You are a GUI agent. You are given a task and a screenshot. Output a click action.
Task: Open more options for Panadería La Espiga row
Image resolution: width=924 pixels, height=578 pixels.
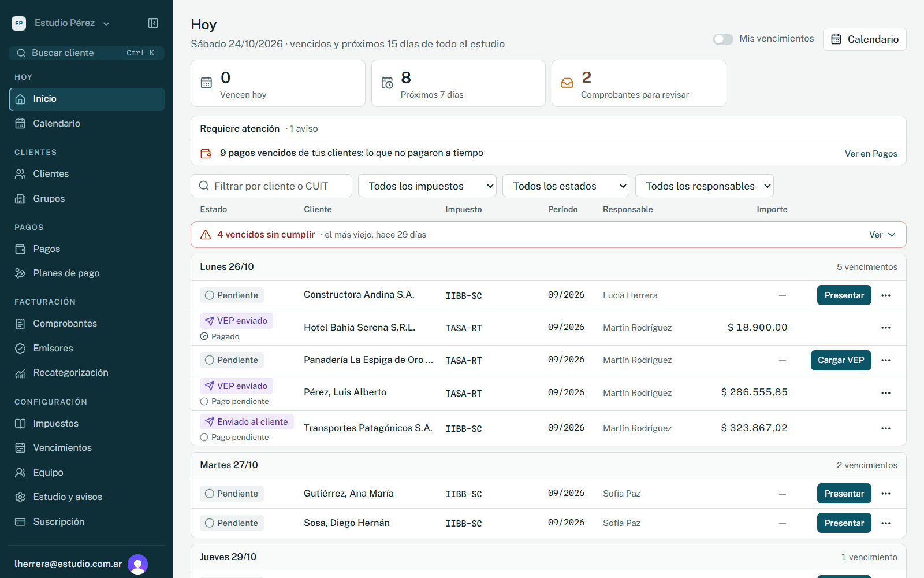pyautogui.click(x=886, y=360)
